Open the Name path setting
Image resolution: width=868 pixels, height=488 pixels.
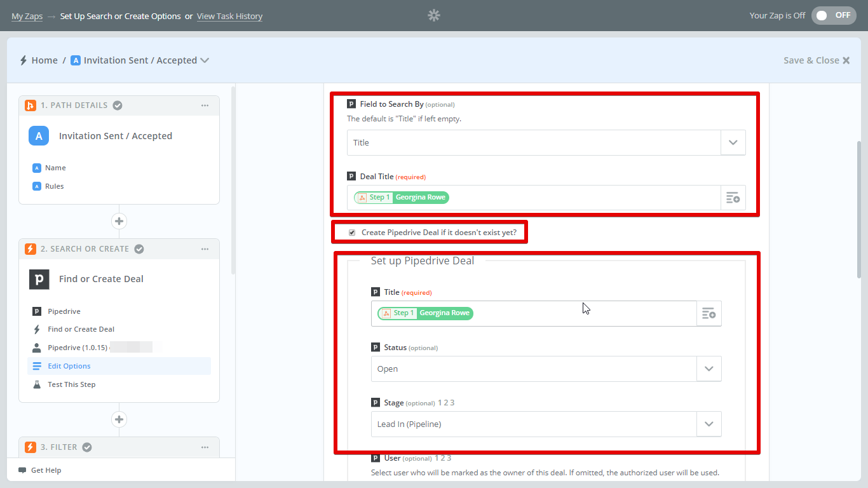tap(55, 168)
